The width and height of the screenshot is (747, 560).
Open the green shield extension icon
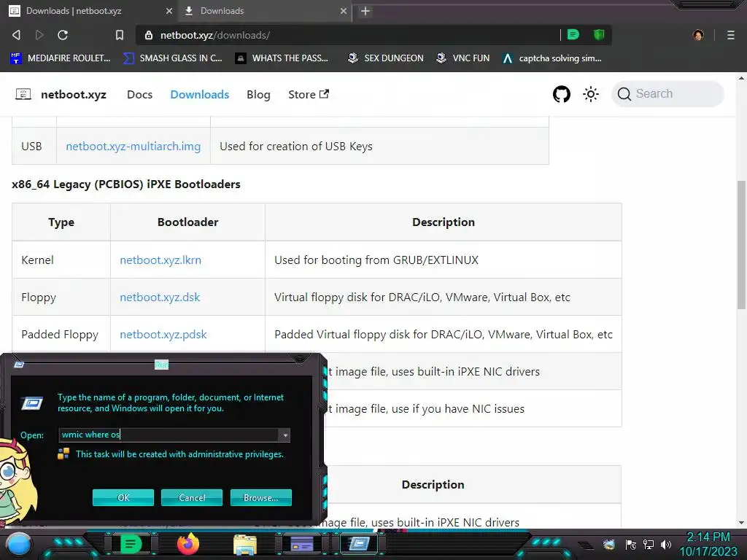click(599, 34)
